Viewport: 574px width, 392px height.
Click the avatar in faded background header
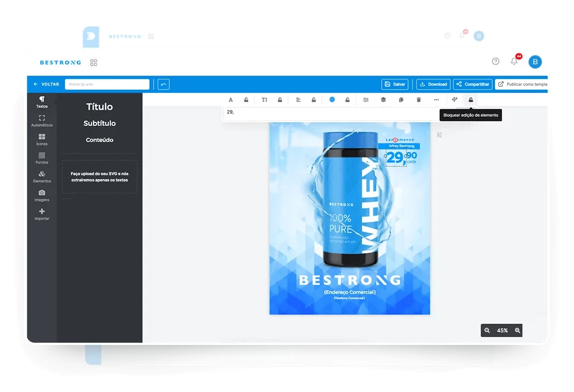pyautogui.click(x=479, y=36)
